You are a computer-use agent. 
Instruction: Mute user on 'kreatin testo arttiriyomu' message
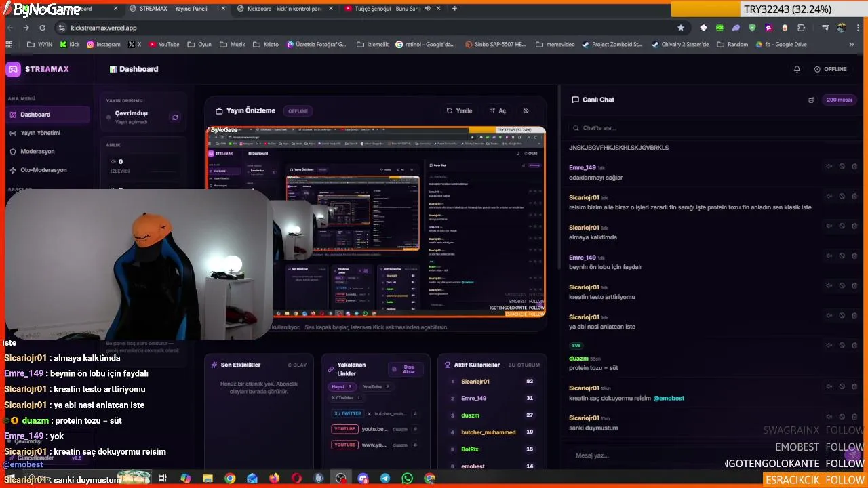pos(829,285)
